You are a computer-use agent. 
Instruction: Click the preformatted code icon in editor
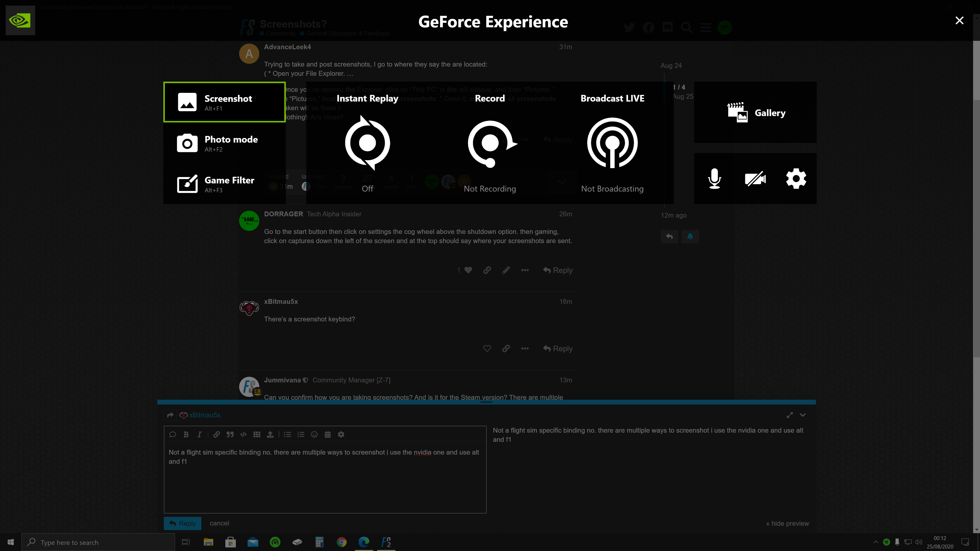pos(243,434)
